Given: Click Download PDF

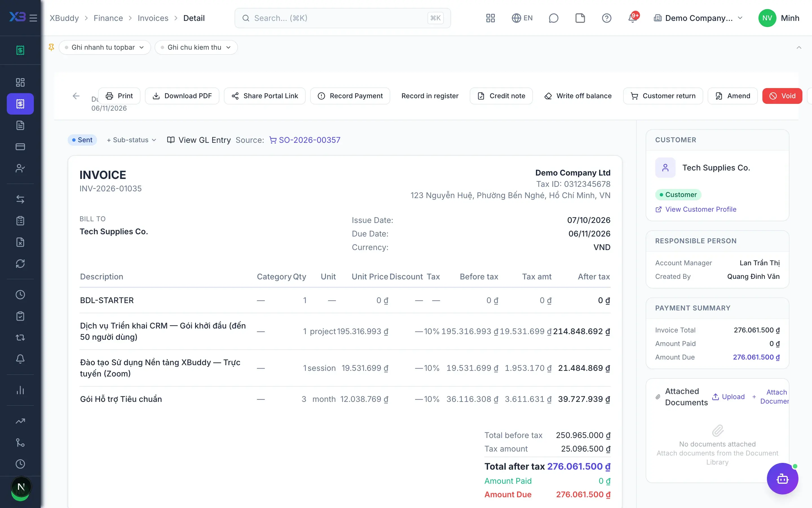Looking at the screenshot, I should [182, 96].
